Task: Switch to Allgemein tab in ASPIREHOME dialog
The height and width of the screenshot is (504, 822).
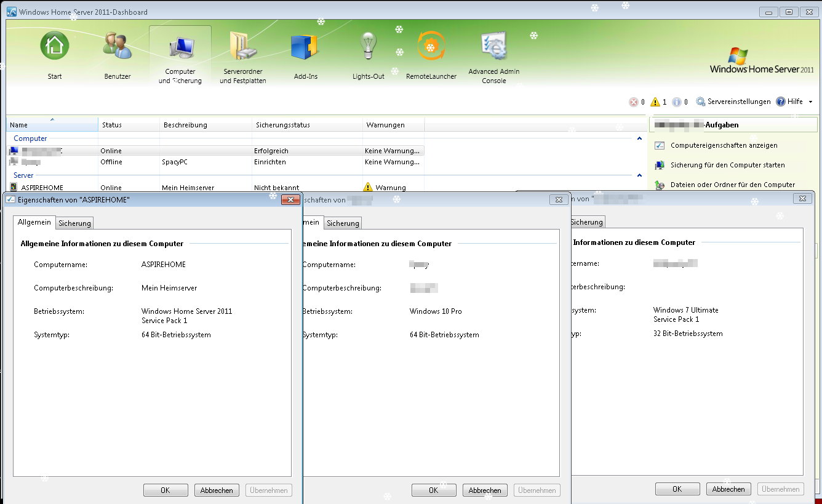Action: click(34, 222)
